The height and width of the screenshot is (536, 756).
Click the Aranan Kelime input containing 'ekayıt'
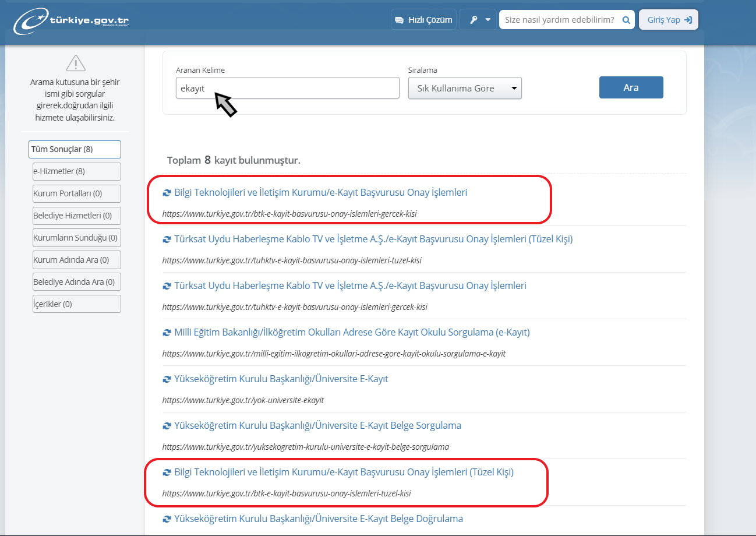point(288,88)
